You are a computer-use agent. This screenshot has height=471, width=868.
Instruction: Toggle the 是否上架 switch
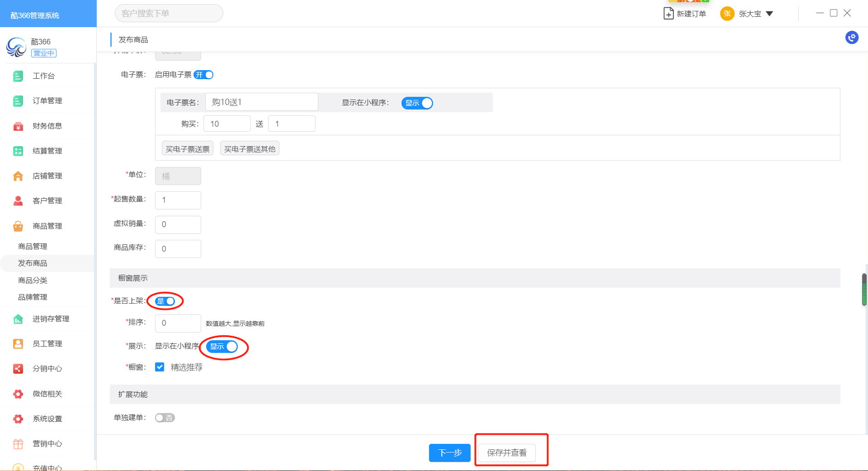165,301
